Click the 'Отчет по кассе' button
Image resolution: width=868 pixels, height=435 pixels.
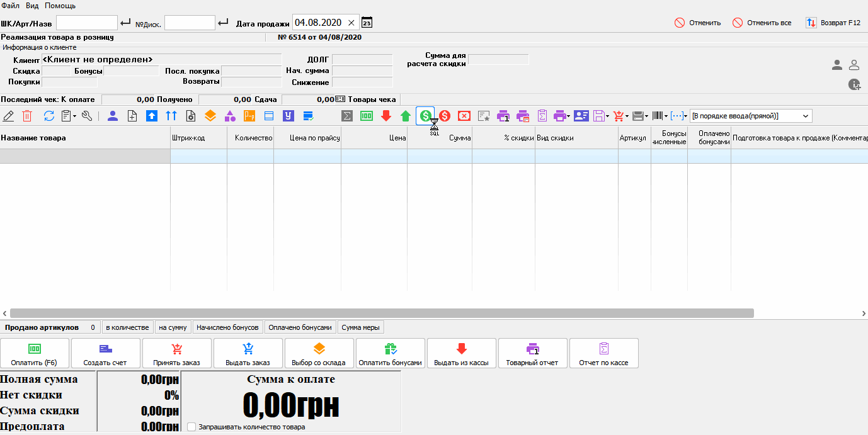pyautogui.click(x=603, y=353)
